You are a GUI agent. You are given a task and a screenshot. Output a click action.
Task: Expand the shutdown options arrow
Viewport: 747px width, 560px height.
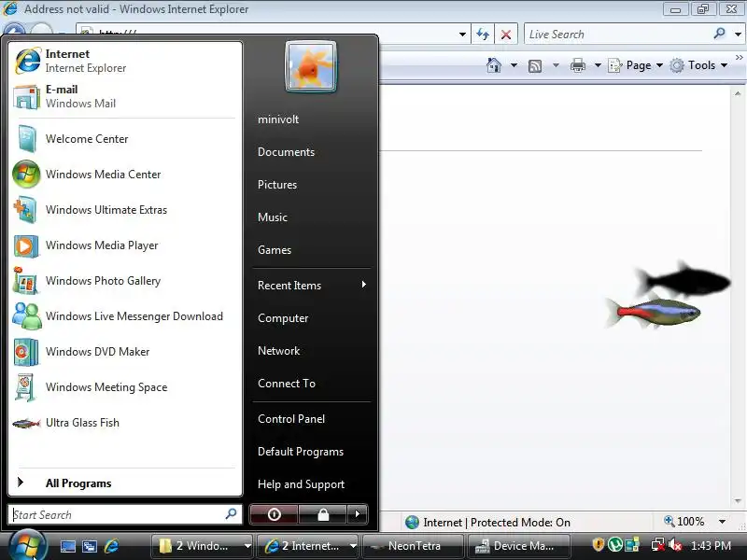(x=358, y=514)
